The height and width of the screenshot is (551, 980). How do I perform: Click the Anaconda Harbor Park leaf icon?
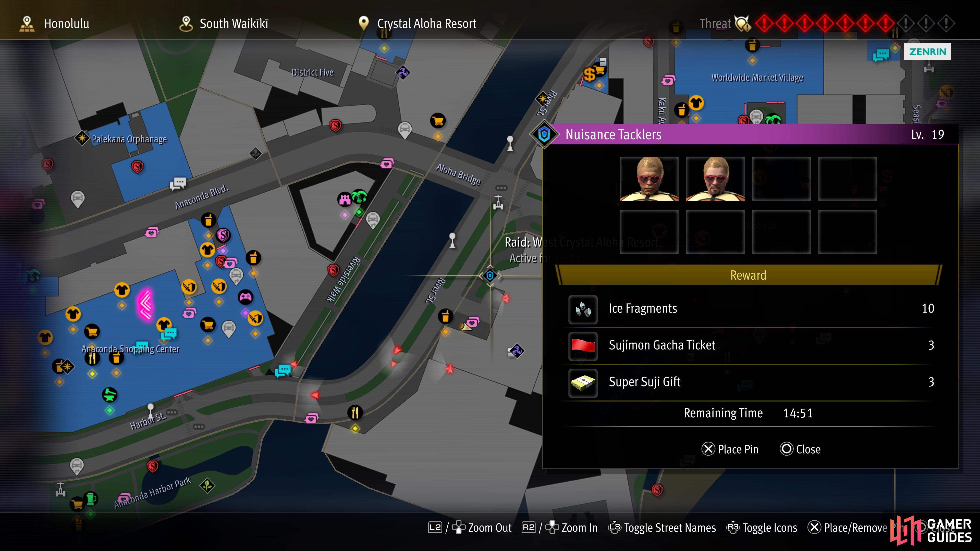point(207,486)
